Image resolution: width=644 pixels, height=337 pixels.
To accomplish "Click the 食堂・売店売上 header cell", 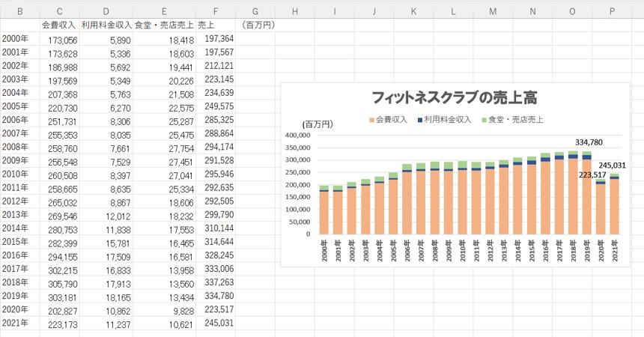I will click(x=164, y=25).
